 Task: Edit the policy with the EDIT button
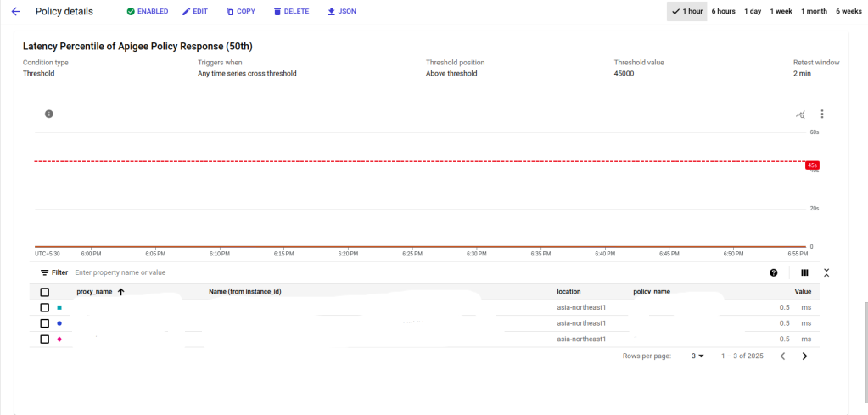[195, 11]
